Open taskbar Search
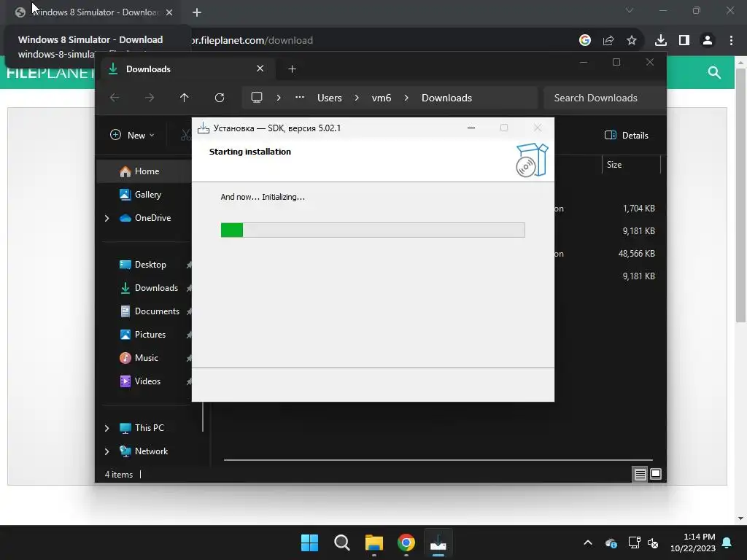The width and height of the screenshot is (747, 560). tap(342, 542)
